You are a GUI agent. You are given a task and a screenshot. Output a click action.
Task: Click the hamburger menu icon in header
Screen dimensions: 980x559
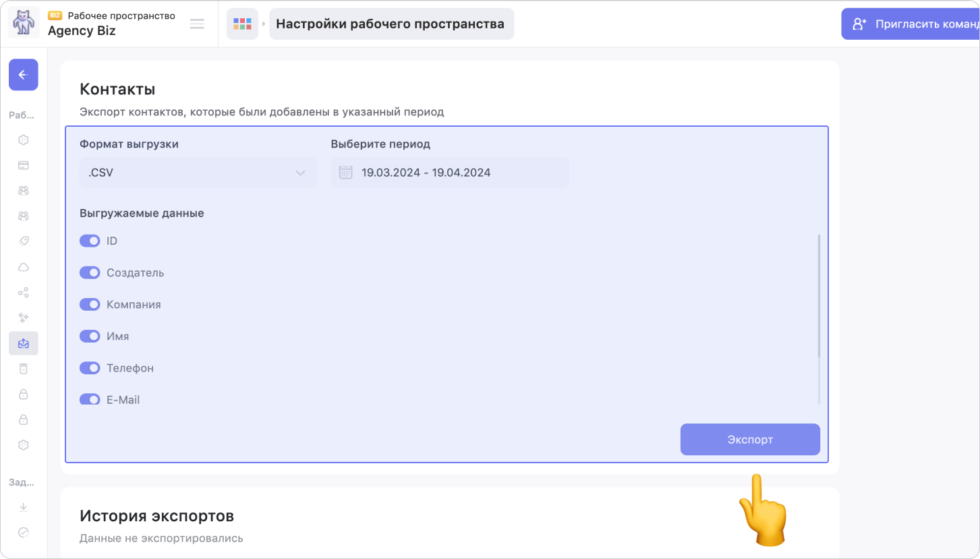(x=197, y=24)
